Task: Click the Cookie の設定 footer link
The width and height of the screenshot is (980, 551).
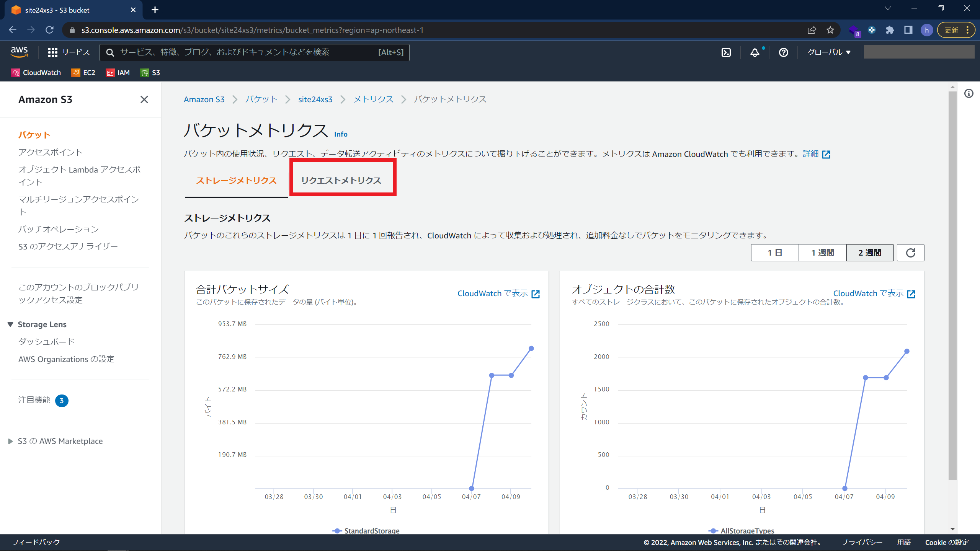Action: click(947, 543)
